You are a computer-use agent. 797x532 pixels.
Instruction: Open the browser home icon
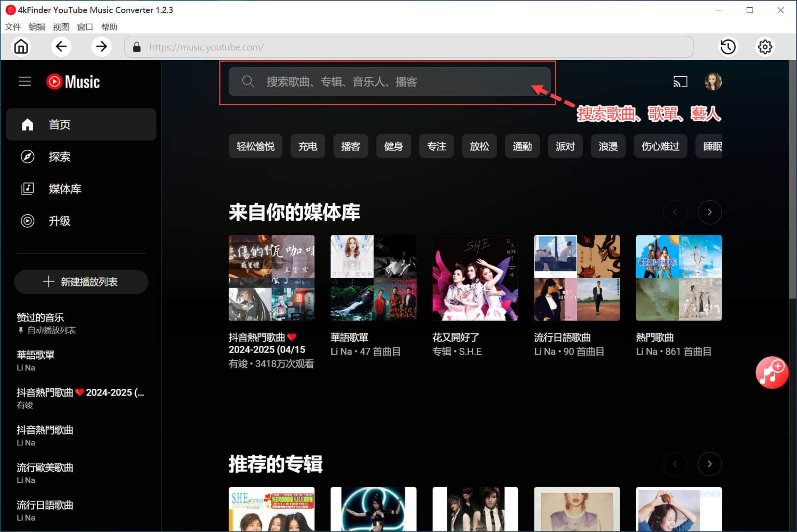coord(21,47)
